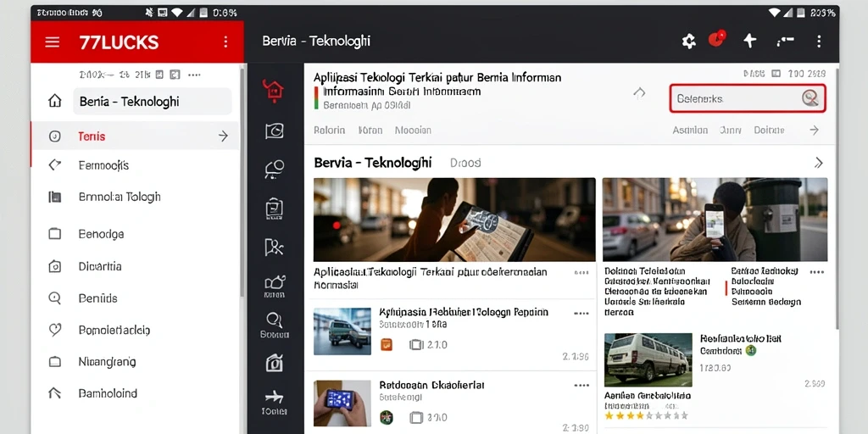Click the clipboard icon in the dark rail

pos(275,208)
